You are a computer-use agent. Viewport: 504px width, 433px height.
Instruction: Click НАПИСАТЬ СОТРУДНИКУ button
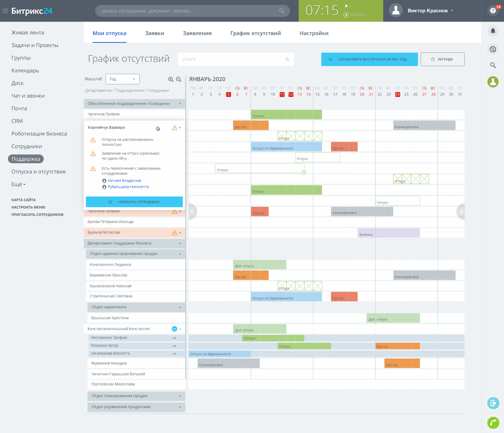(x=134, y=202)
